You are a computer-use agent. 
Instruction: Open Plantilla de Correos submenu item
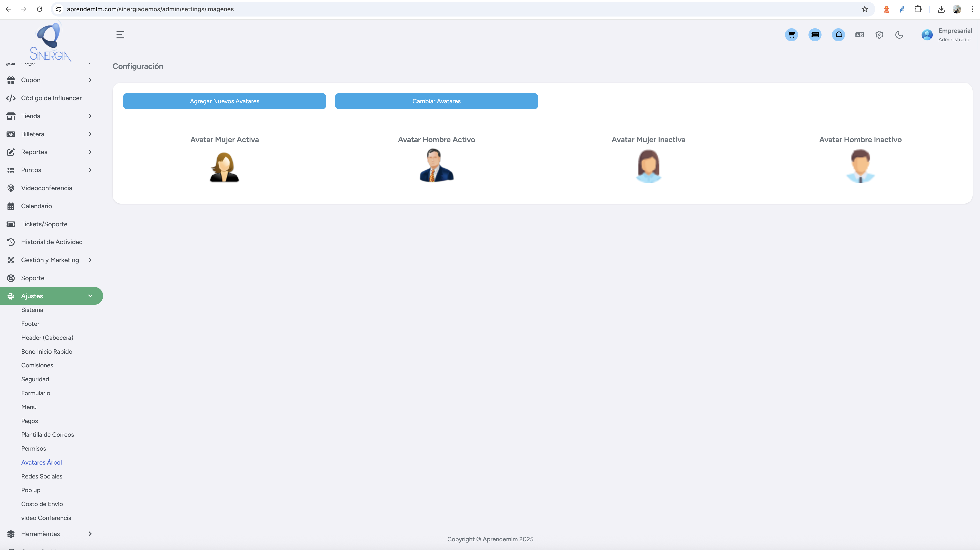(48, 434)
